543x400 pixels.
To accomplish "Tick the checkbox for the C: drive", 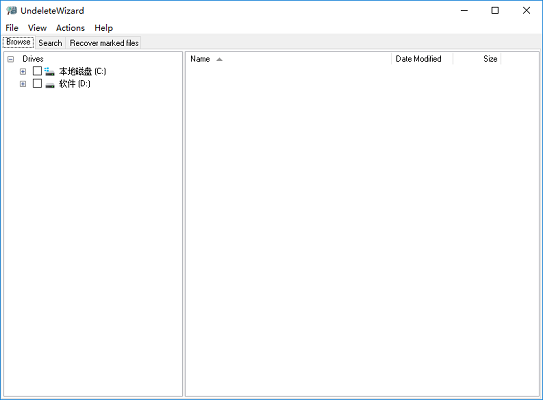I will click(37, 71).
